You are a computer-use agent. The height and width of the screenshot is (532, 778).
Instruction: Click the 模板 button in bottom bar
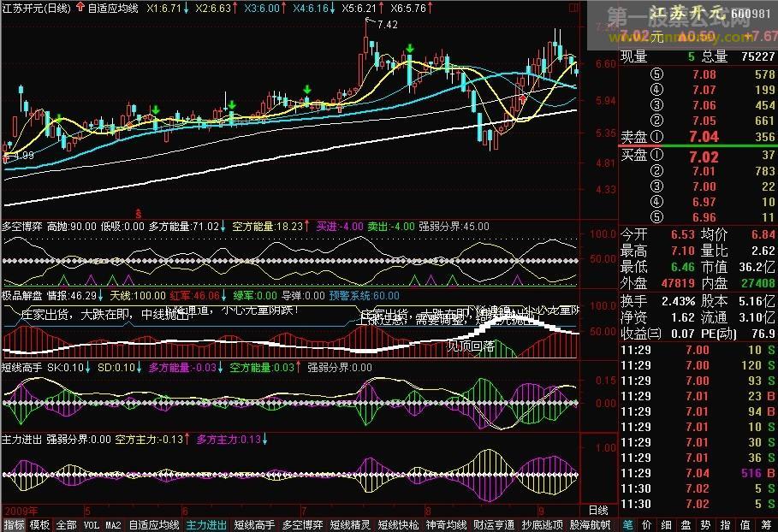pyautogui.click(x=39, y=524)
